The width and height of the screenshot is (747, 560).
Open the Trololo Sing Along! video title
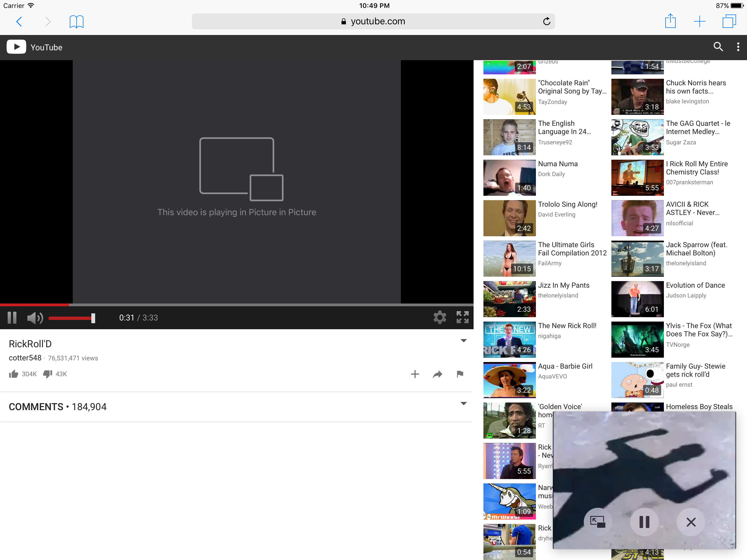567,204
